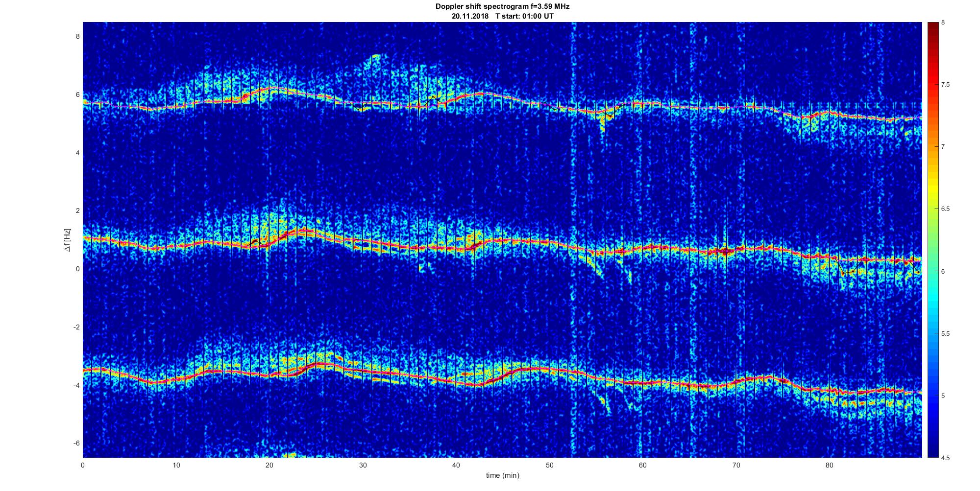Click the bottom signal trace peak near minute 25
Image resolution: width=980 pixels, height=491 pixels.
(321, 365)
